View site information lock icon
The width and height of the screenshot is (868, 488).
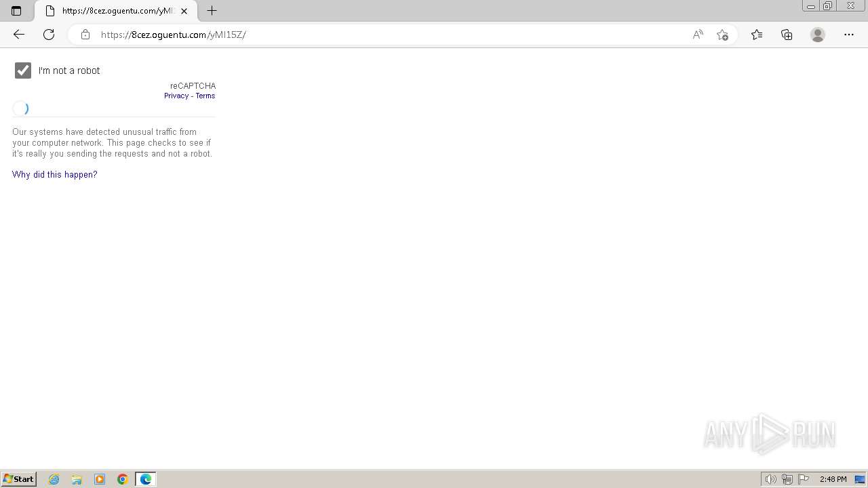(x=85, y=35)
